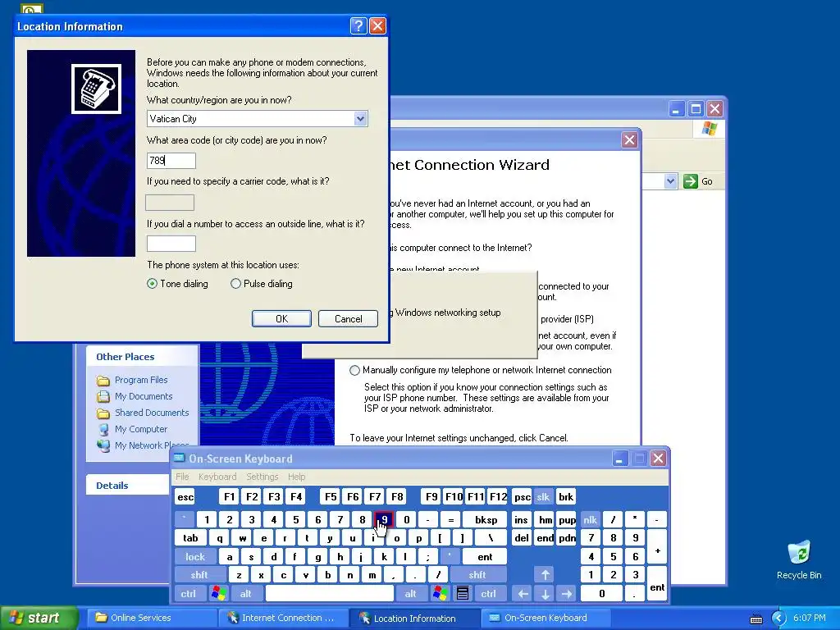Open the Help menu in On-Screen Keyboard
Screen dimensions: 840x630
tap(296, 477)
